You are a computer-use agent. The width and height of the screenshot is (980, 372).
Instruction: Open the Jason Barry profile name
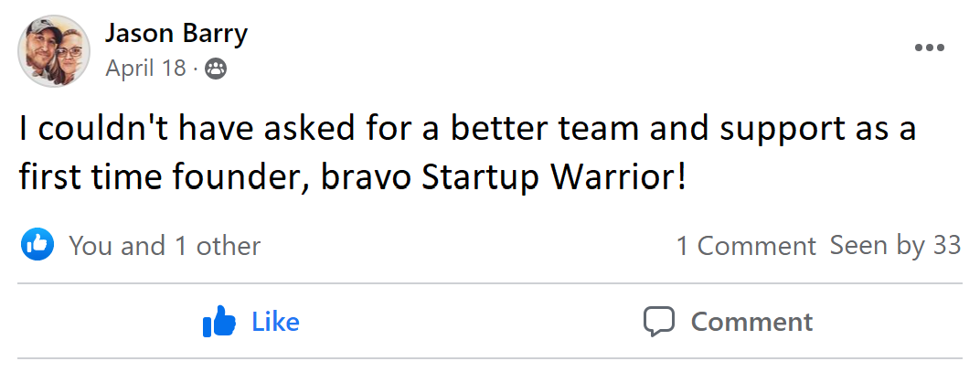click(x=176, y=34)
